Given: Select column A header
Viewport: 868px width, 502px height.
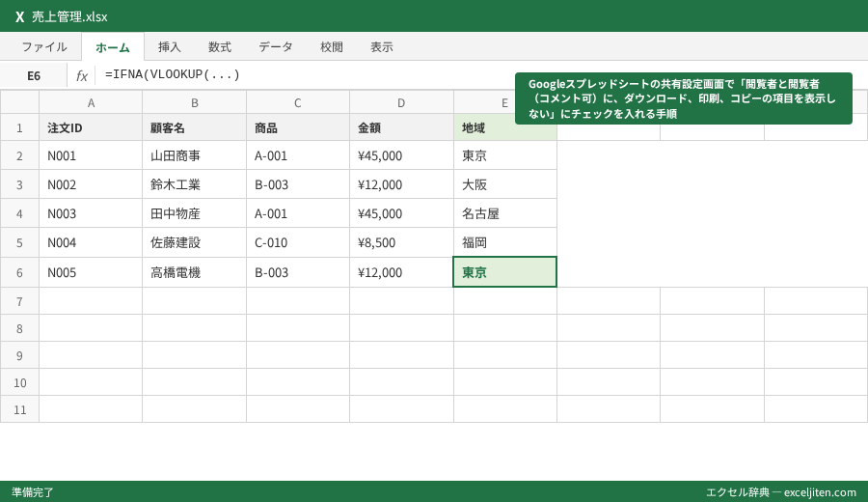Looking at the screenshot, I should [x=91, y=102].
